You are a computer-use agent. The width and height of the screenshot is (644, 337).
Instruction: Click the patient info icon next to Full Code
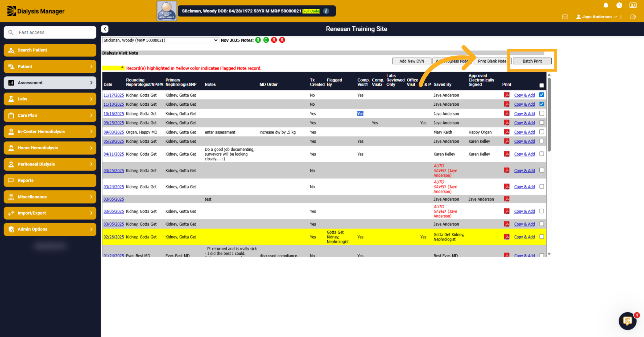[x=326, y=11]
